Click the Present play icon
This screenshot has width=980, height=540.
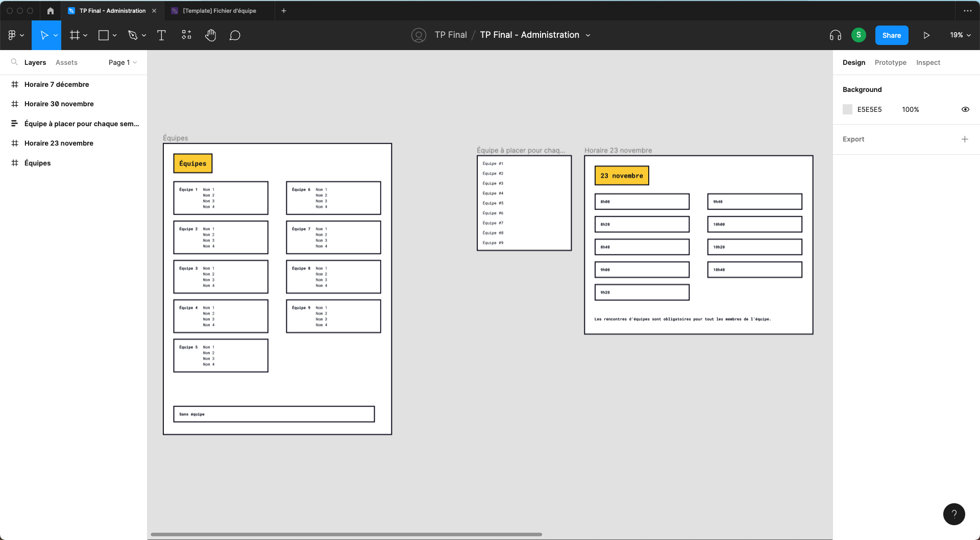[x=926, y=35]
